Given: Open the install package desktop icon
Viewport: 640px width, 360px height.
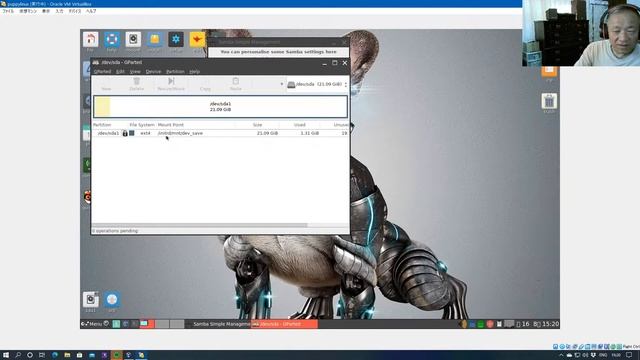Looking at the screenshot, I should [155, 40].
